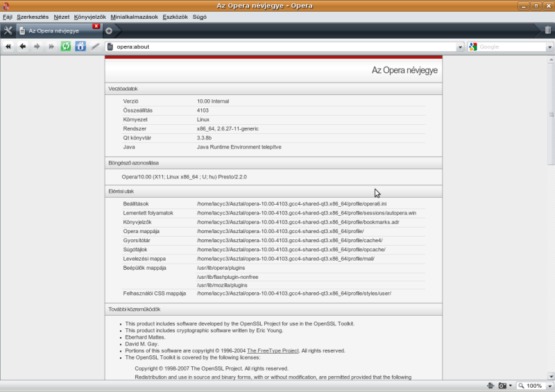
Task: Click the Google search field
Action: click(x=512, y=46)
